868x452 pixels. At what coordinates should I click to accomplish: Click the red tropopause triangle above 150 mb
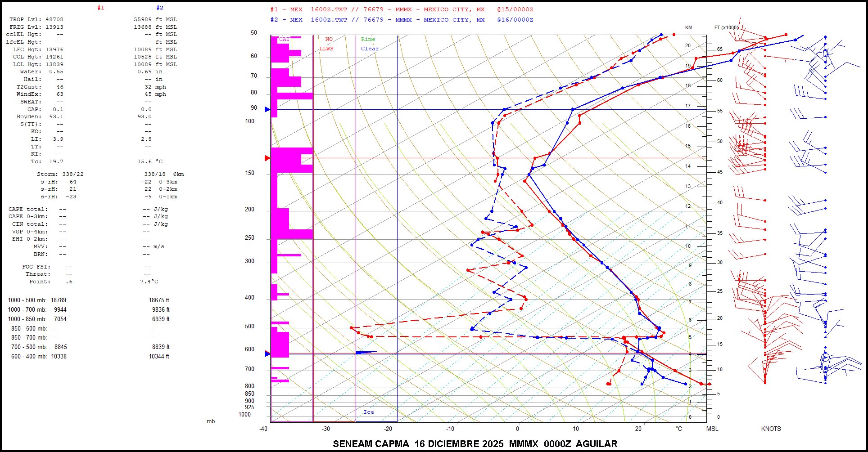pos(267,158)
